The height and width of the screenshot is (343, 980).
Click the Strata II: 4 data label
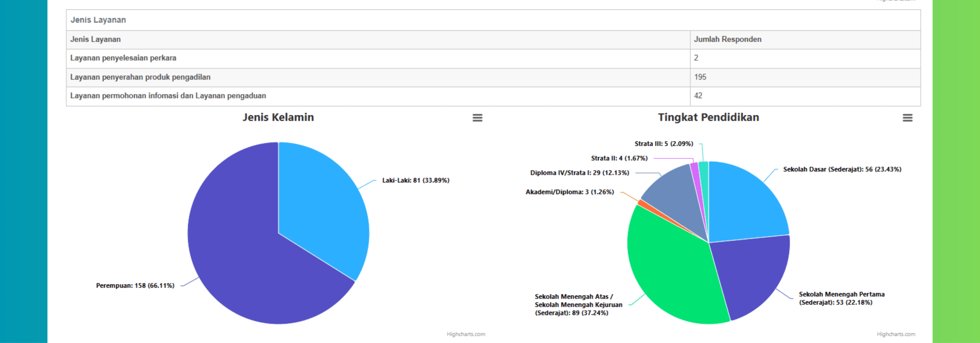coord(619,158)
